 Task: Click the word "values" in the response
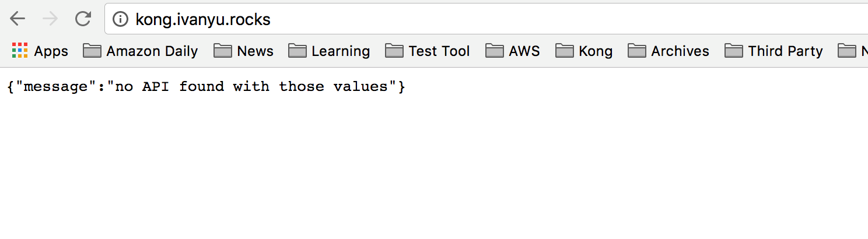point(360,87)
